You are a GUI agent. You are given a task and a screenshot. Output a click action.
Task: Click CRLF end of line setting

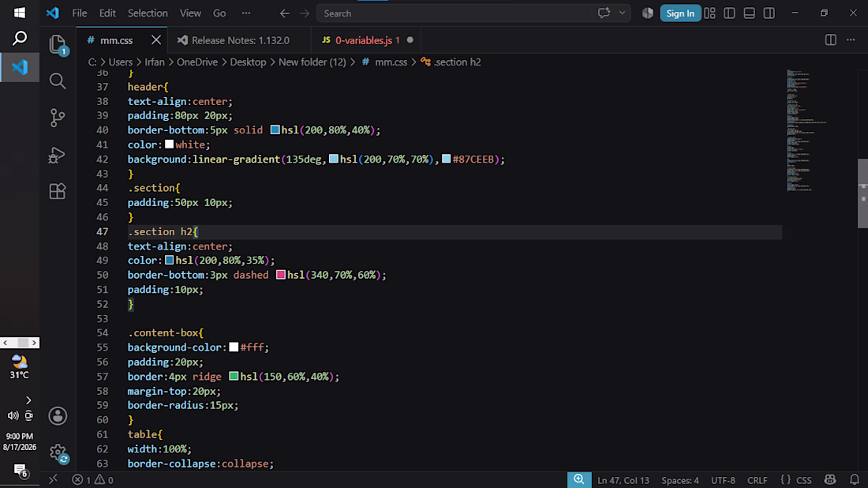[758, 480]
